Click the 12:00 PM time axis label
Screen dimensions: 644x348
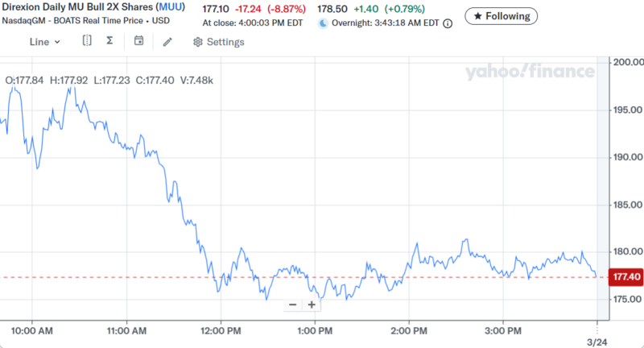click(x=221, y=330)
